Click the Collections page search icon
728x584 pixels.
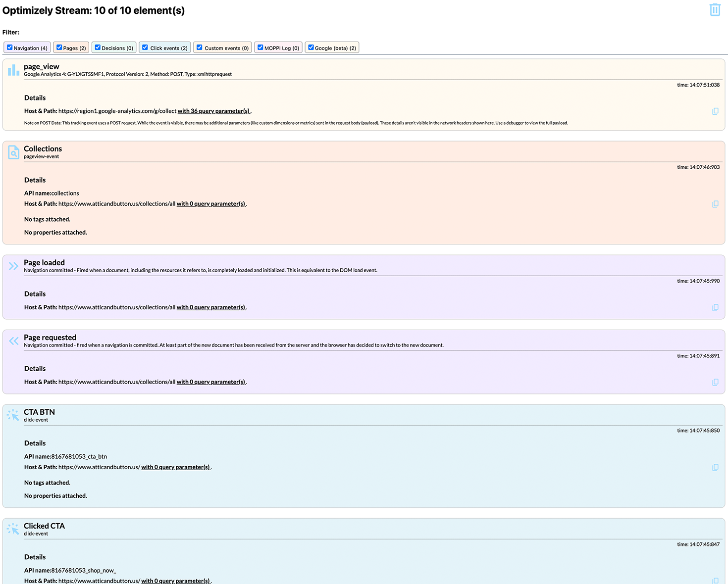tap(13, 152)
